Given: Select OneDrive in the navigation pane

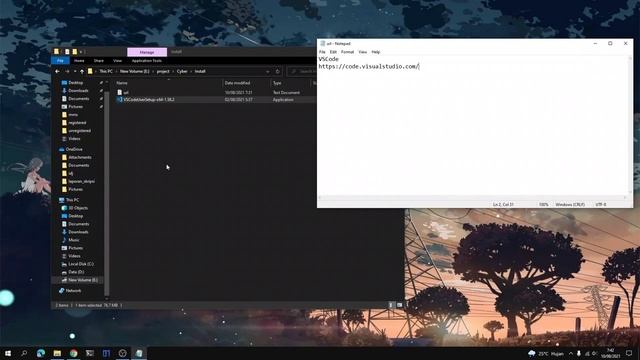Looking at the screenshot, I should point(74,149).
